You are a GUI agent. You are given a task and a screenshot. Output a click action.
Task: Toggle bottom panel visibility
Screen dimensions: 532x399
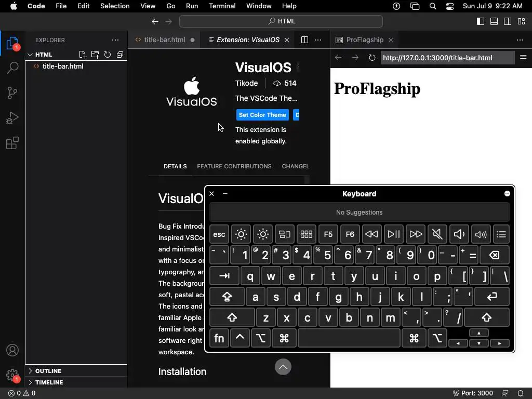tap(494, 21)
